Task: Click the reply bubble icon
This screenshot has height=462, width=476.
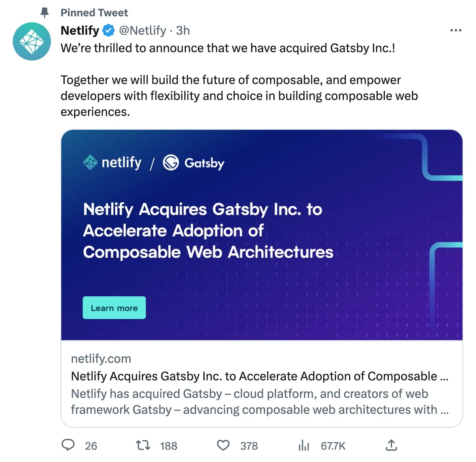Action: point(68,446)
